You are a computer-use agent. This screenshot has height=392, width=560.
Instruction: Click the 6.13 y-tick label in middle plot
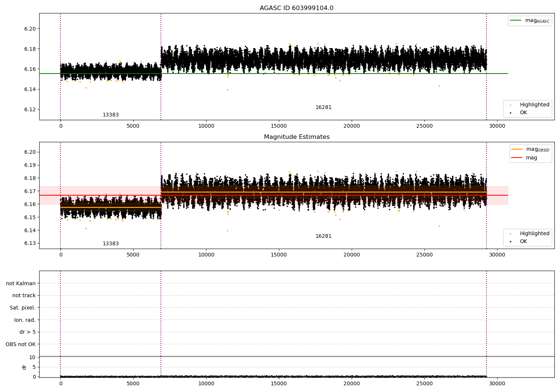coord(30,243)
